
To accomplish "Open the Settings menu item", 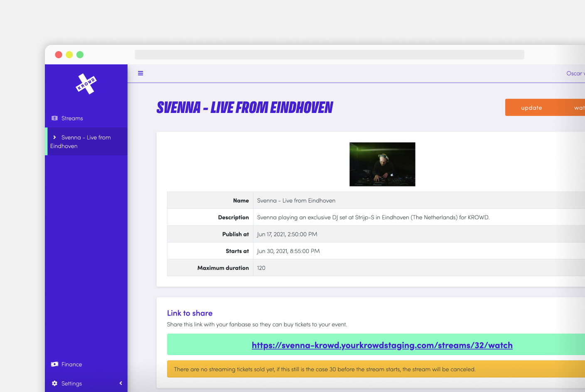I will [71, 383].
